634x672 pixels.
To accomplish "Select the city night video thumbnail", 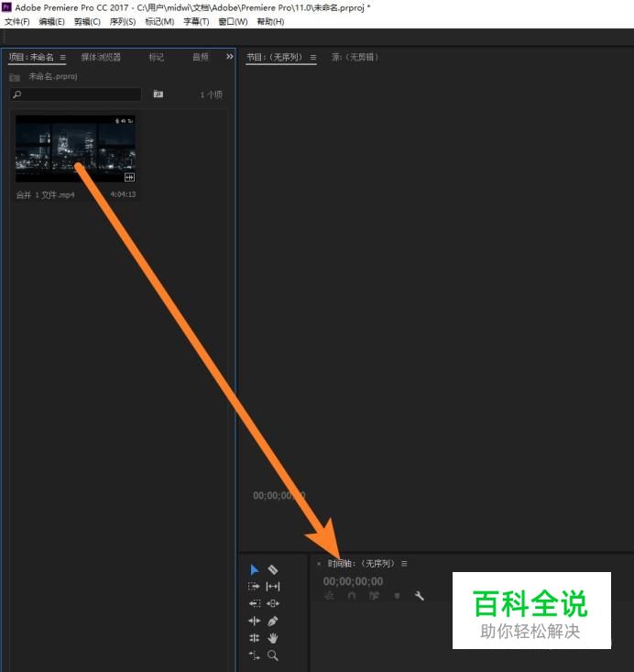I will (x=75, y=149).
